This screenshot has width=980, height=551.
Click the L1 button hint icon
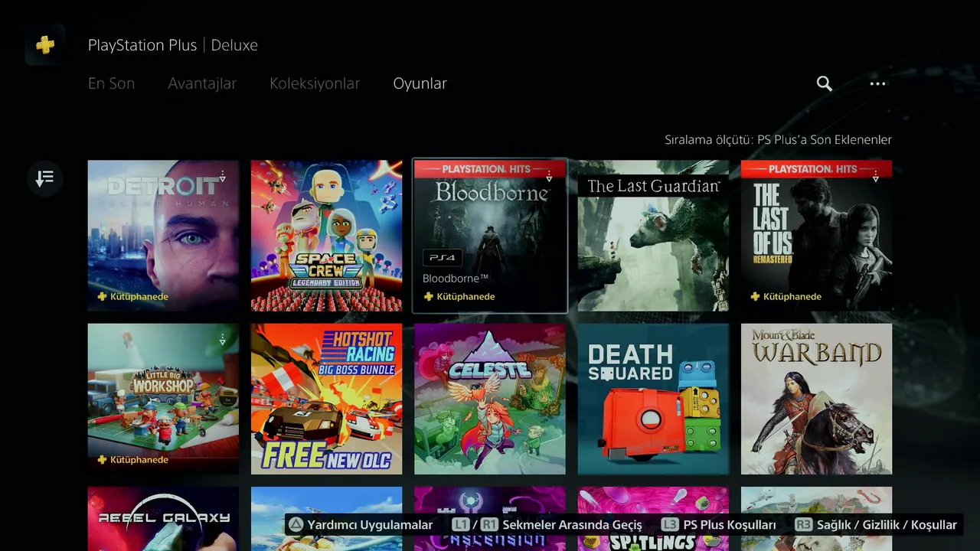coord(461,525)
